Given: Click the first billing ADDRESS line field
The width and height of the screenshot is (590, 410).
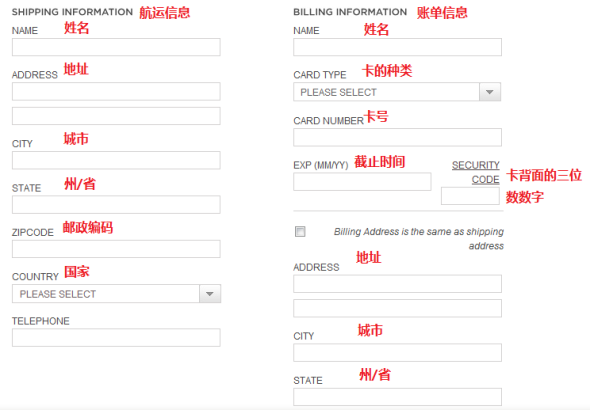Looking at the screenshot, I should (397, 284).
